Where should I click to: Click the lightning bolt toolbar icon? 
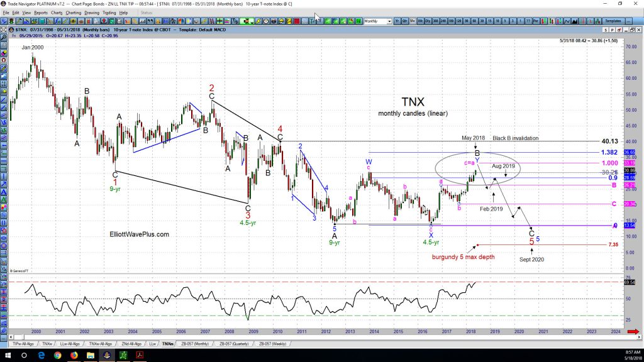(258, 21)
